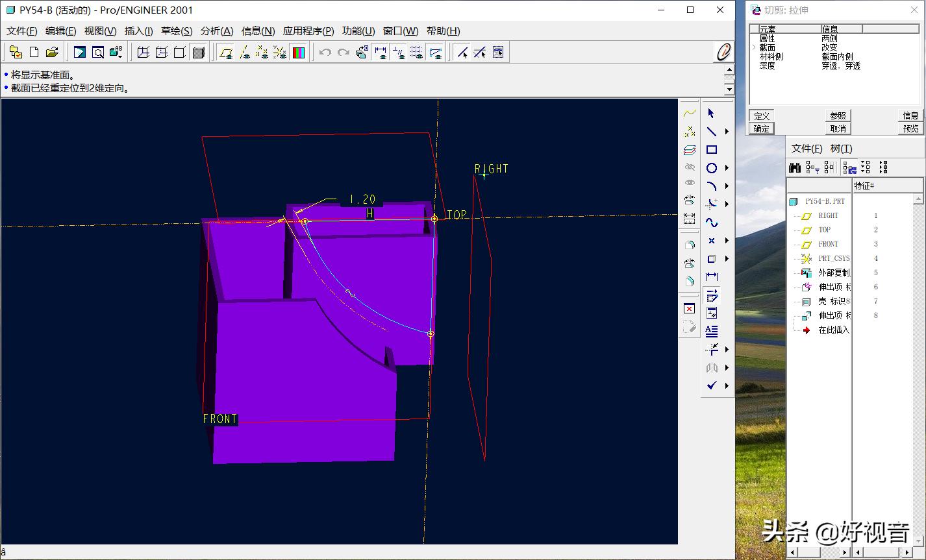Toggle shaded model display mode

(x=199, y=53)
